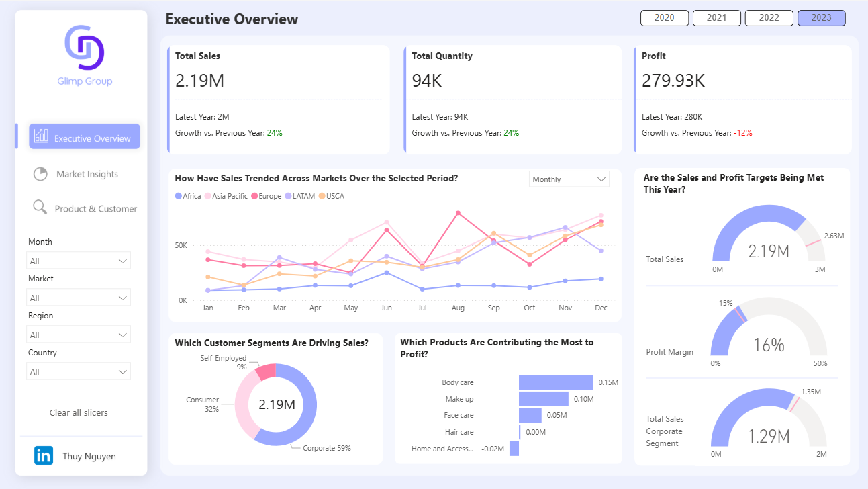Click the Africa data point in Jun

(x=386, y=273)
